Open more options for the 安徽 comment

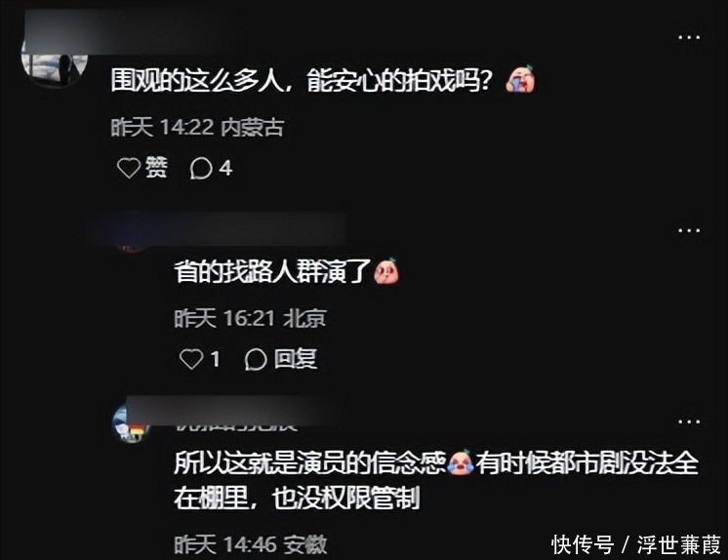click(x=689, y=422)
